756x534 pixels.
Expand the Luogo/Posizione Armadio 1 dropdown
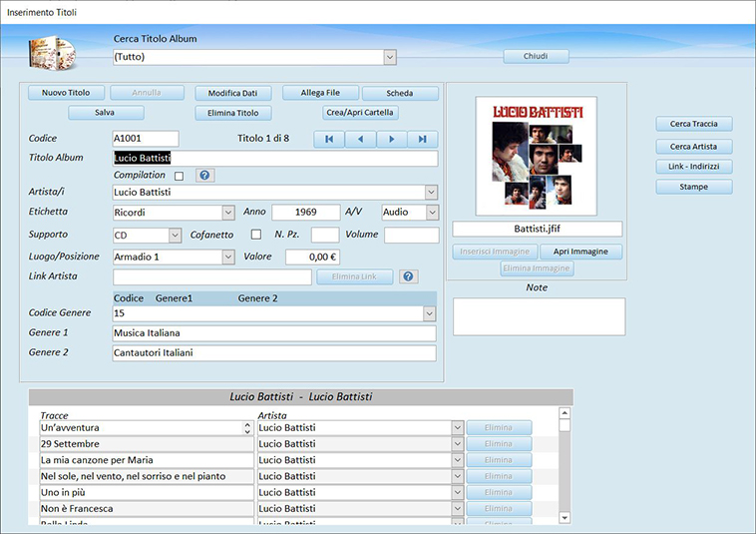[228, 257]
